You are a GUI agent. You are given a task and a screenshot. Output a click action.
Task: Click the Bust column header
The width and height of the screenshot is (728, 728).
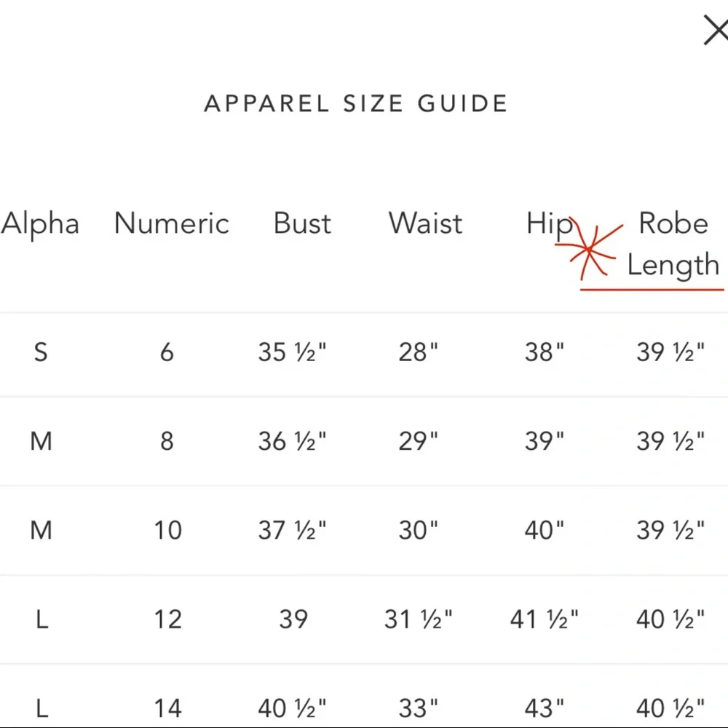point(302,223)
